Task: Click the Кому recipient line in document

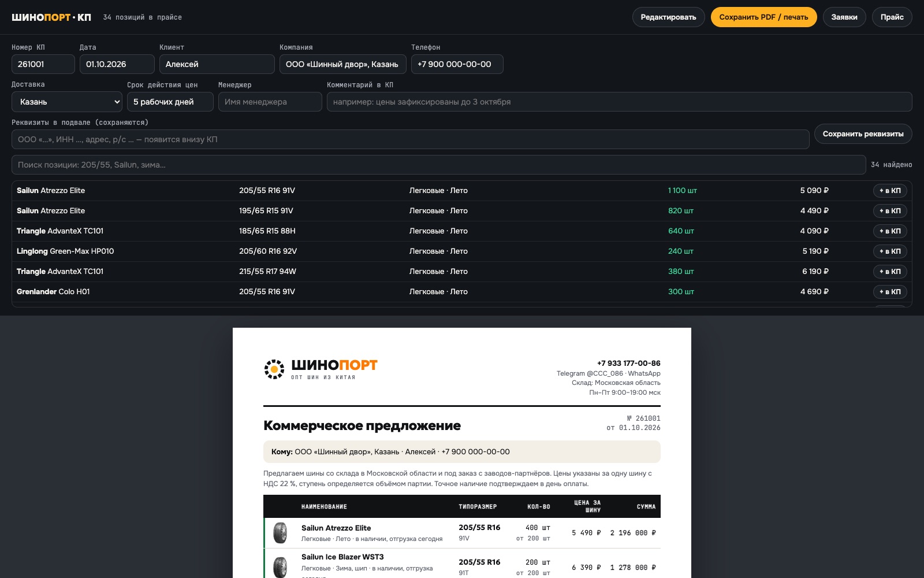Action: pyautogui.click(x=462, y=452)
